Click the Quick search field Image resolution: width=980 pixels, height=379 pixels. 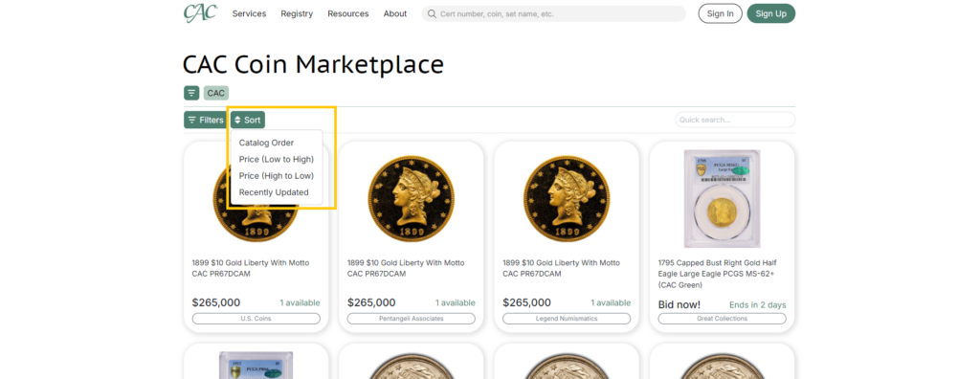pyautogui.click(x=735, y=120)
